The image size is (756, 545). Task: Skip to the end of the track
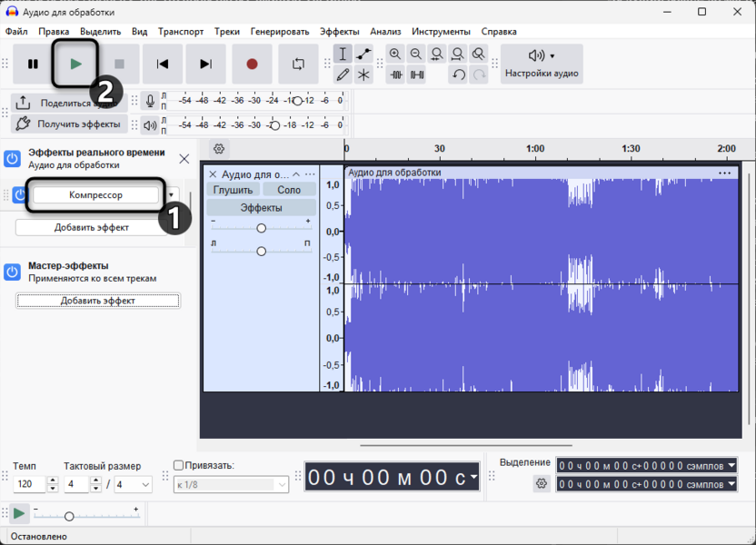(206, 64)
